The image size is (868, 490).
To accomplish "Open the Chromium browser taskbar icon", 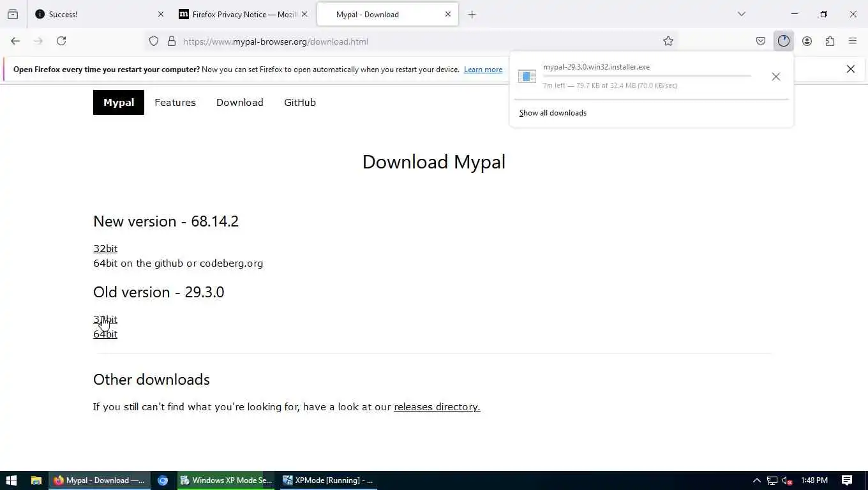I will (x=163, y=480).
